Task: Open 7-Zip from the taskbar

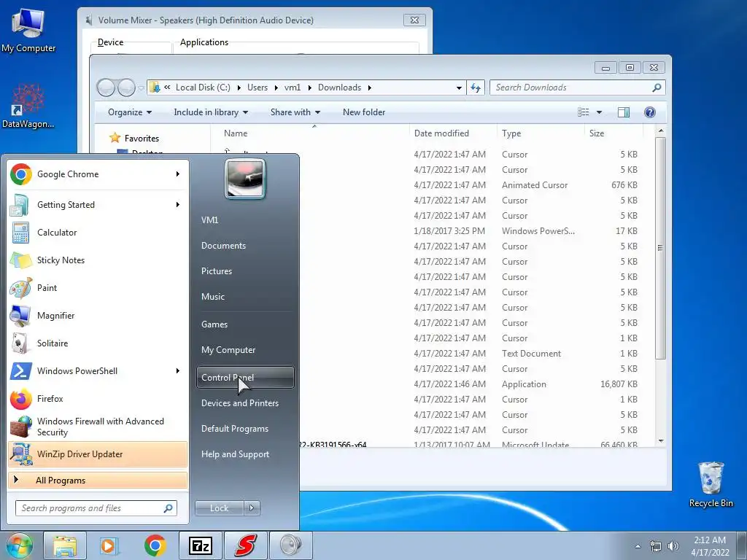Action: point(201,545)
